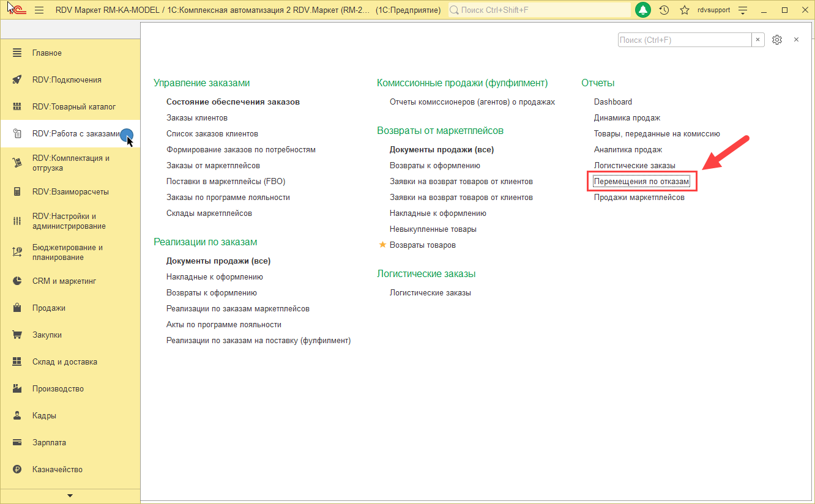Open RDV:Взаиморасчеты calculator section
Image resolution: width=815 pixels, height=504 pixels.
pos(70,192)
